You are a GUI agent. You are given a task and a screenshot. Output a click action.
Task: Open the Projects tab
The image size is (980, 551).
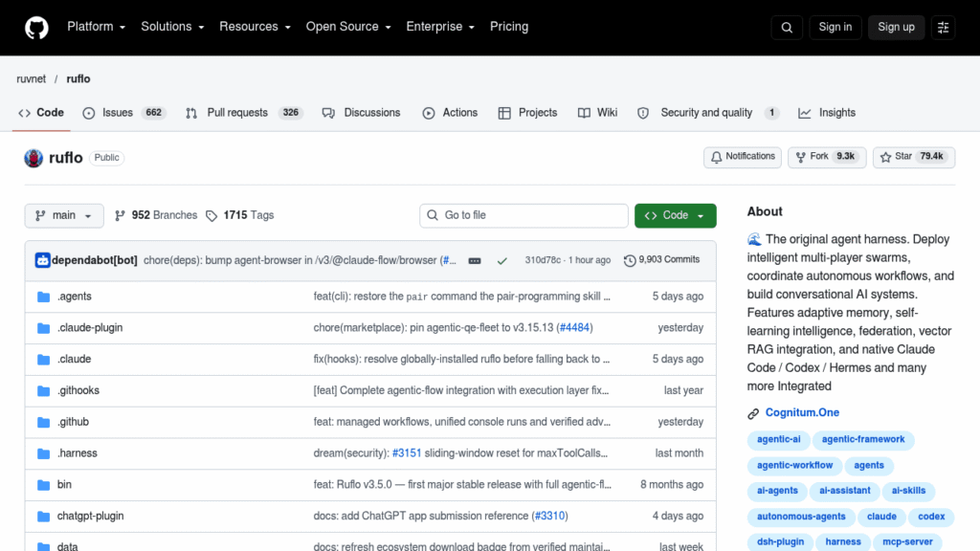(527, 113)
